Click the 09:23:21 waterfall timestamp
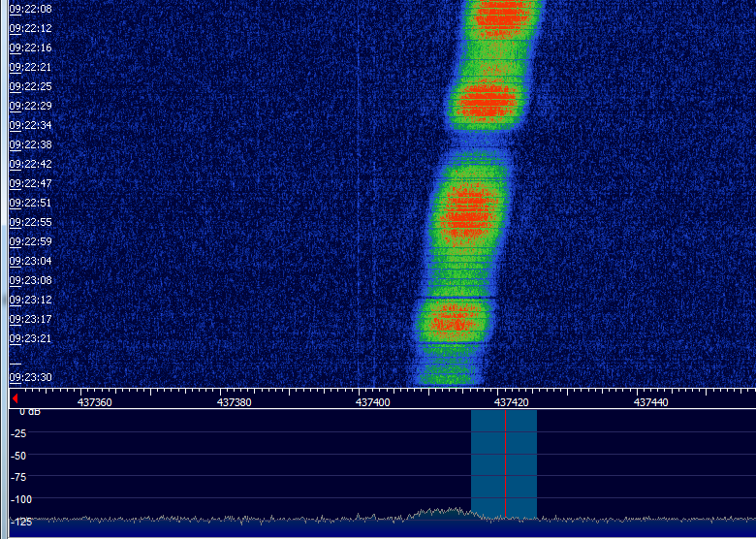Screen dimensions: 756x539 click(x=30, y=338)
